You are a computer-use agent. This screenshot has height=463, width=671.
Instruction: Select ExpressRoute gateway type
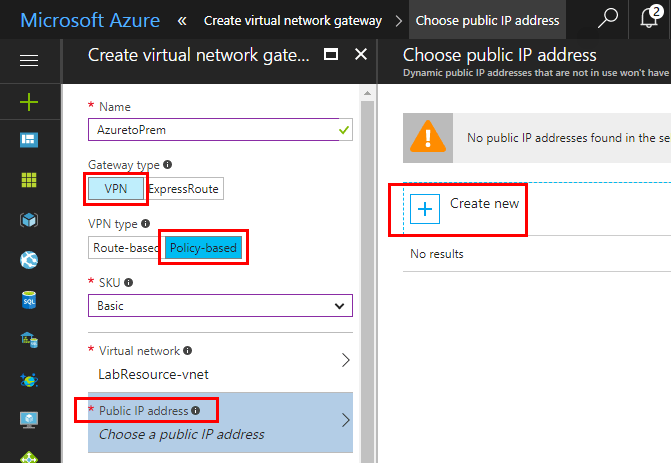pyautogui.click(x=183, y=188)
